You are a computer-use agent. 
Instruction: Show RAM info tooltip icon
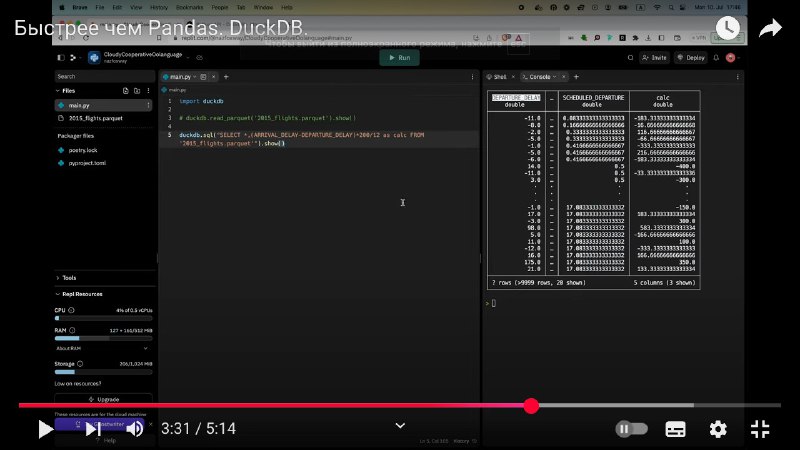(x=72, y=331)
